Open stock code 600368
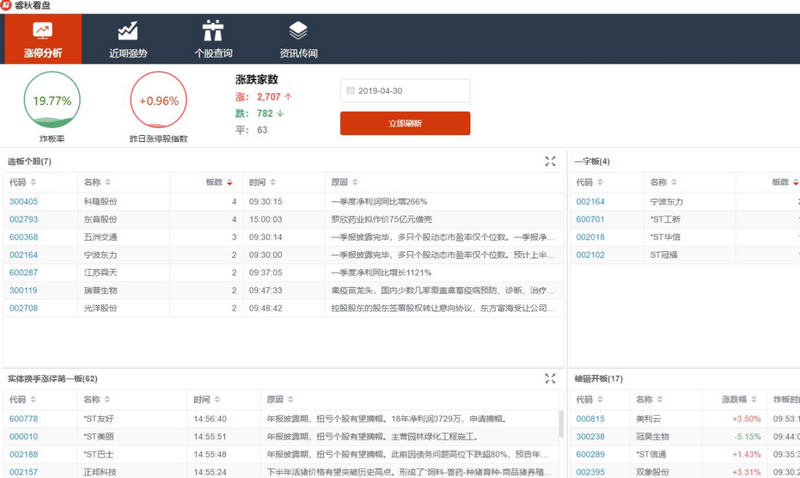The height and width of the screenshot is (478, 800). [x=23, y=237]
